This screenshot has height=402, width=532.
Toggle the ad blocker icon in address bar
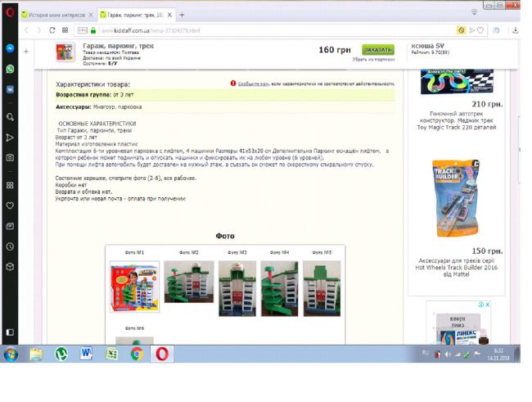click(x=461, y=30)
